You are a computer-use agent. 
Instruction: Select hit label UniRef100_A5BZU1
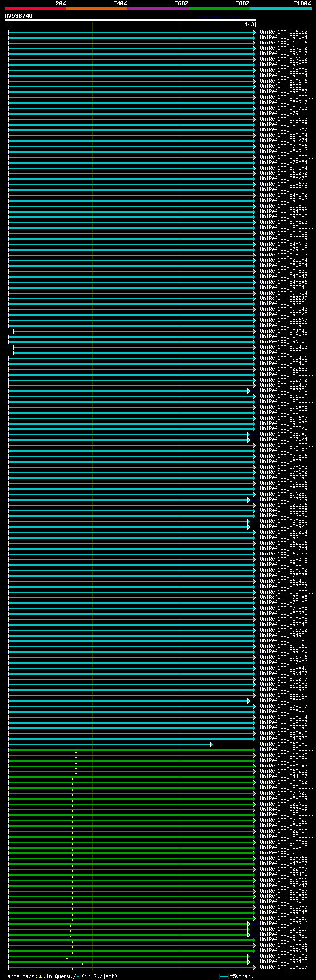[283, 462]
